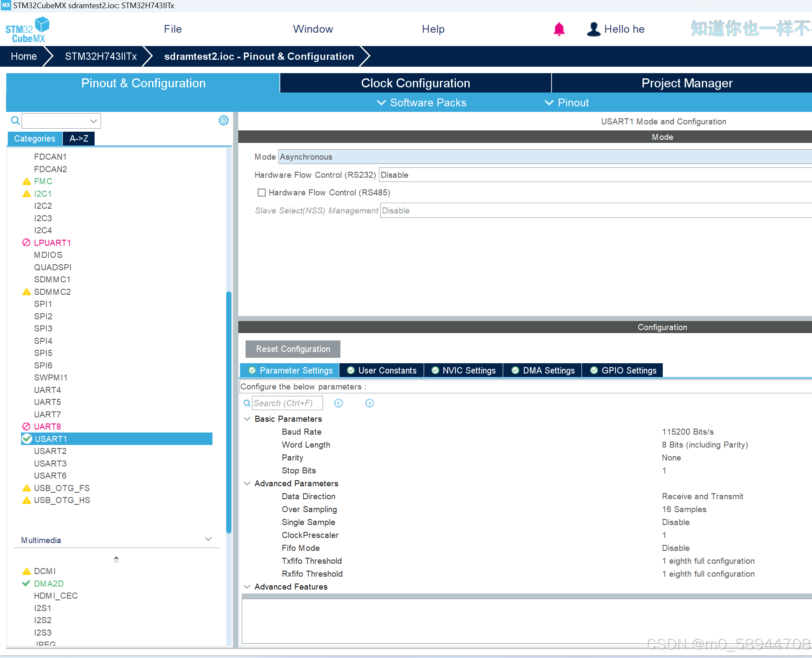Open the DMA Settings tab
Screen dimensions: 812x658
[x=543, y=371]
